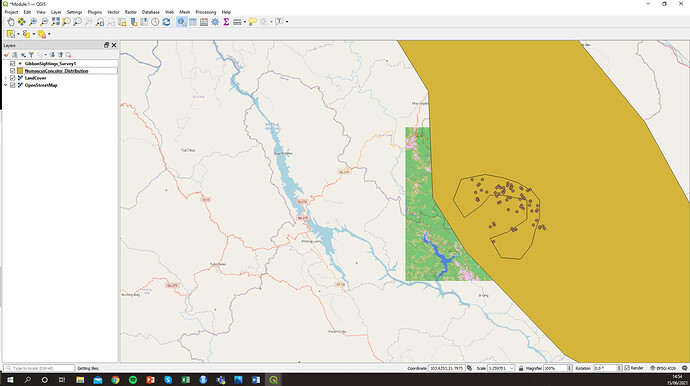Activate the Zoom In magnifier tool

point(33,22)
